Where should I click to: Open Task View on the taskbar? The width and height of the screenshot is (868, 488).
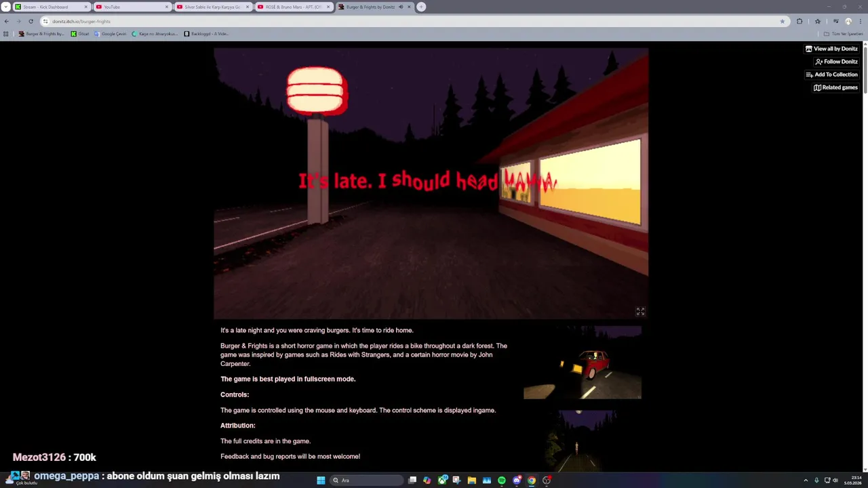point(412,481)
